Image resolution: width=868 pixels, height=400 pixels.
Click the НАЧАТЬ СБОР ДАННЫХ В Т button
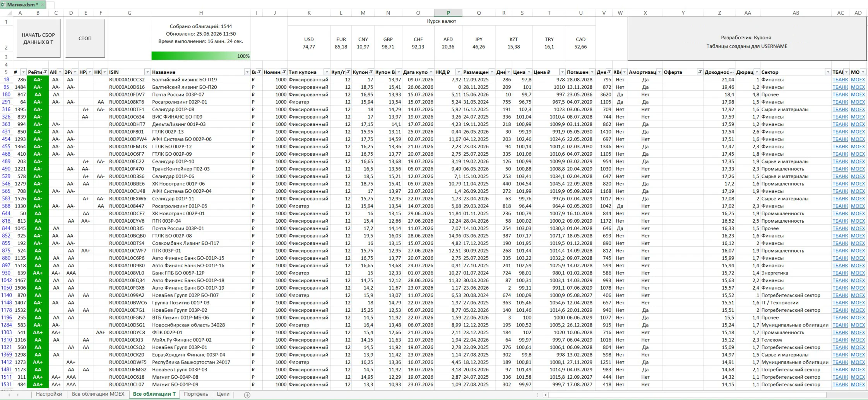pyautogui.click(x=38, y=38)
